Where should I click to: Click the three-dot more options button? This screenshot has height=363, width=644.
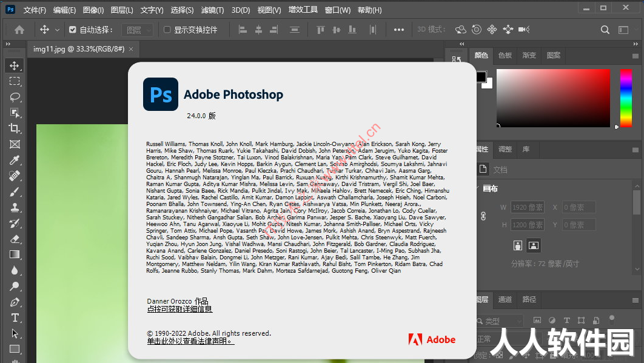coord(399,30)
